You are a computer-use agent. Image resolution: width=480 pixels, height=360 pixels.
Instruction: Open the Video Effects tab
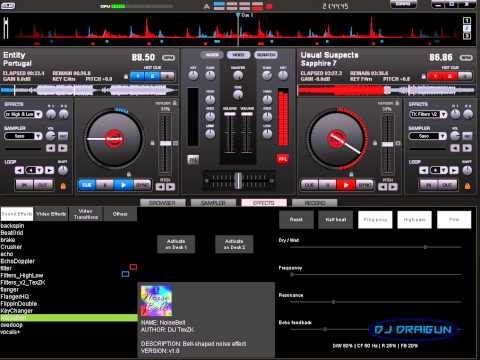(51, 214)
